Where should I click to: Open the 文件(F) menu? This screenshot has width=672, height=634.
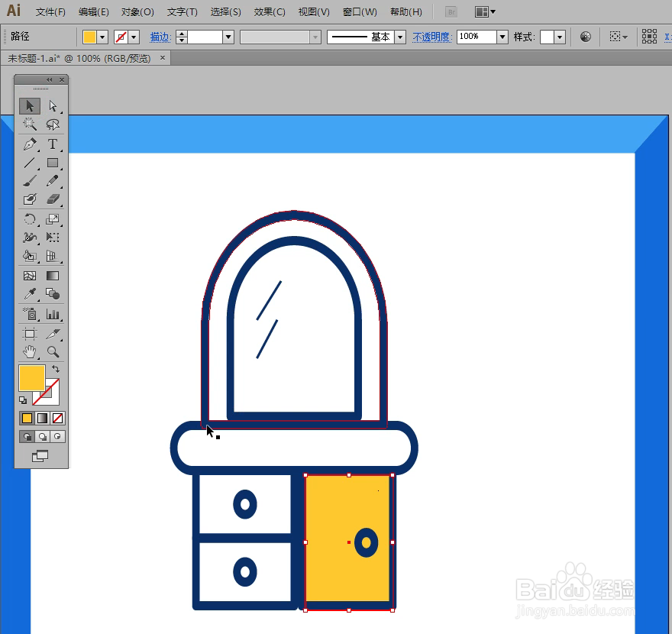50,12
